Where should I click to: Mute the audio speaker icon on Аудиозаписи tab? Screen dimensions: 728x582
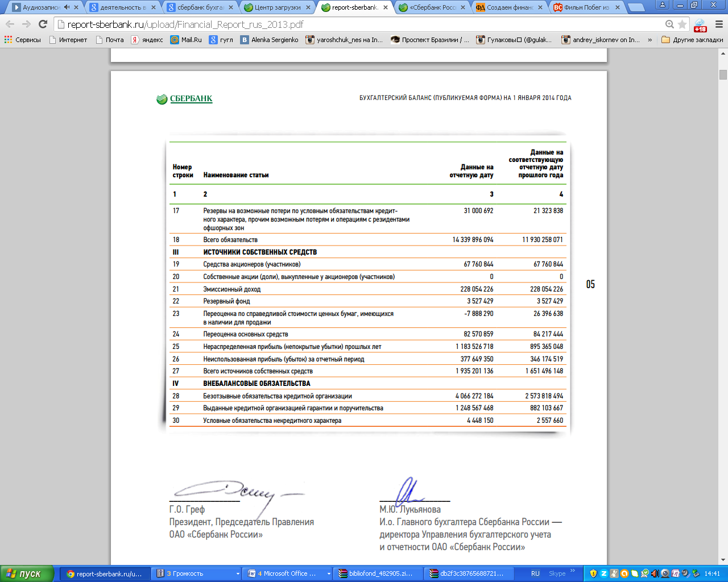click(x=67, y=7)
